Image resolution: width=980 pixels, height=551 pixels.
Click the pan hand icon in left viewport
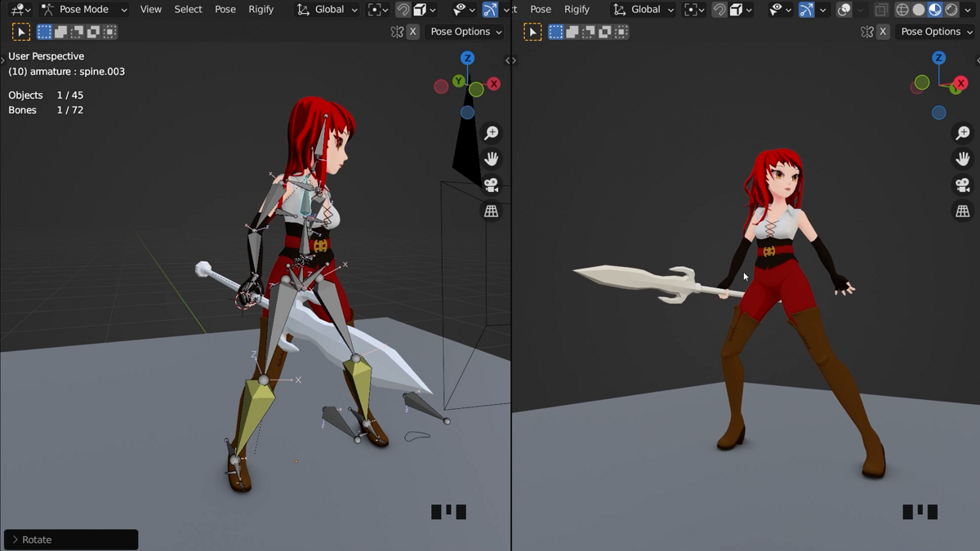pos(492,159)
